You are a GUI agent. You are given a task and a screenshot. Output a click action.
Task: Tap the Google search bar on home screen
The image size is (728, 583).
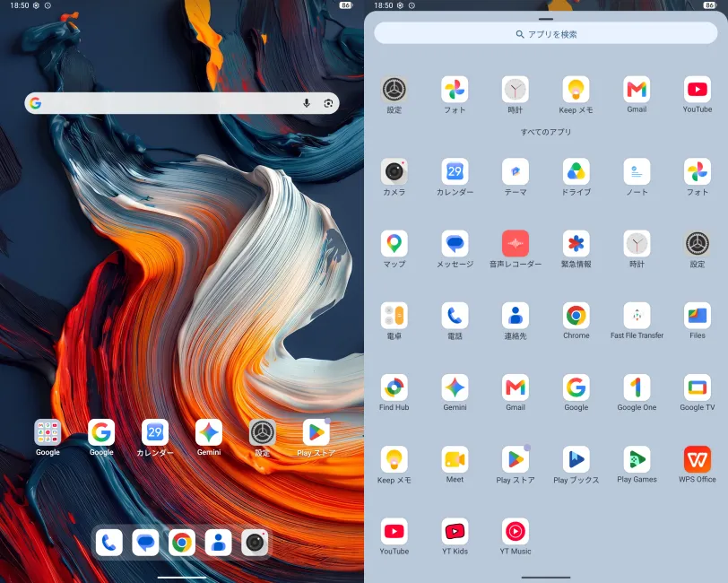(181, 103)
